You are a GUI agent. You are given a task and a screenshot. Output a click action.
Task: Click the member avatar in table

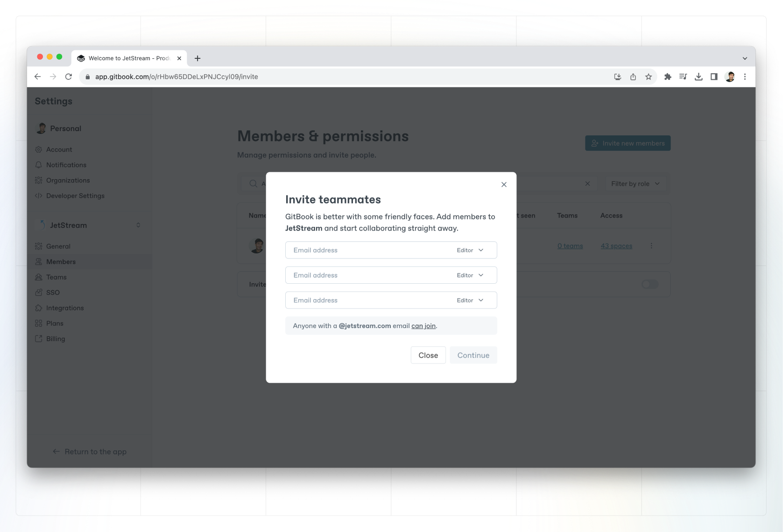click(257, 245)
